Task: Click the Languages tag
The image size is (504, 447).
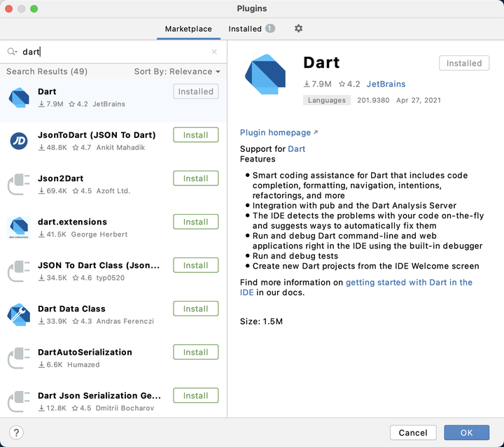Action: coord(327,100)
